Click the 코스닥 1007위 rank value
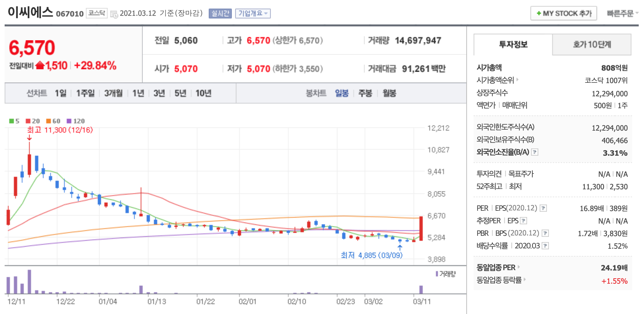Image resolution: width=644 pixels, height=314 pixels. point(606,80)
